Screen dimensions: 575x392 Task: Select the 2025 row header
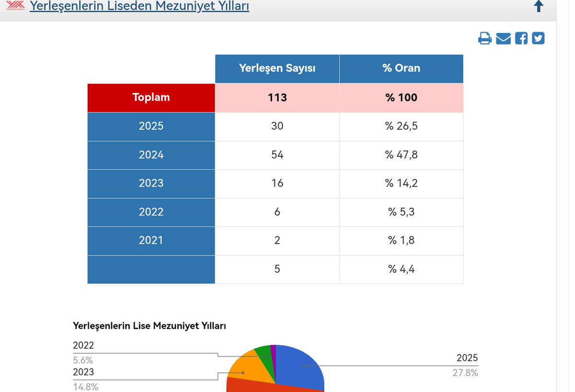pyautogui.click(x=151, y=126)
